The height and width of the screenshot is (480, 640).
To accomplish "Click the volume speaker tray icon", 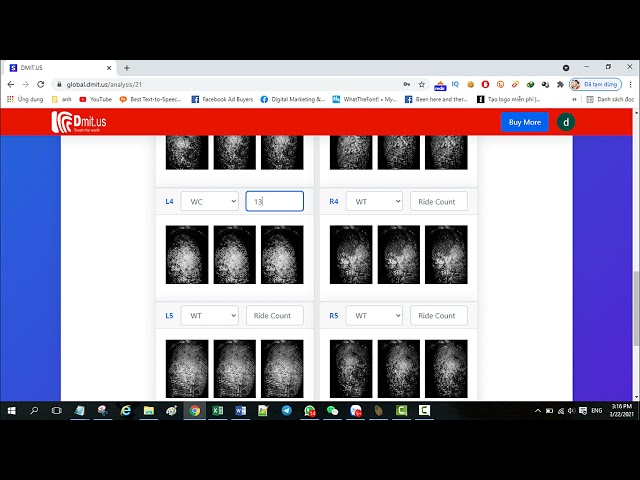I will pos(571,411).
